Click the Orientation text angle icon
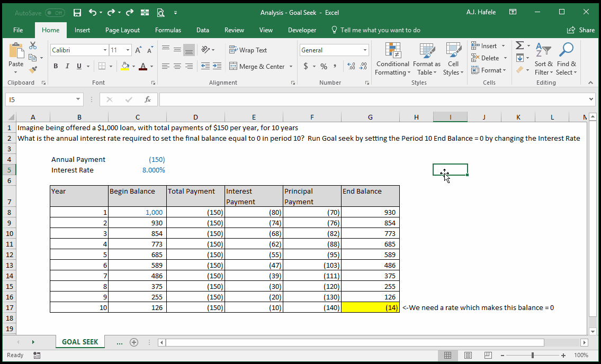 206,50
